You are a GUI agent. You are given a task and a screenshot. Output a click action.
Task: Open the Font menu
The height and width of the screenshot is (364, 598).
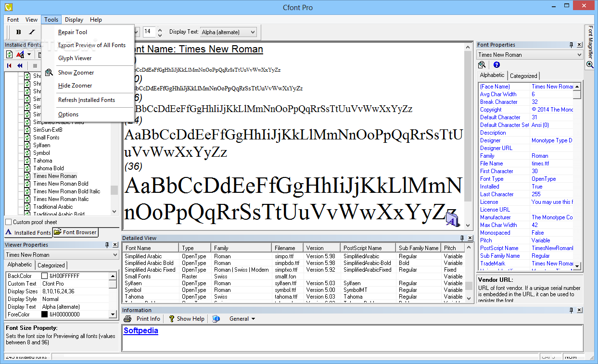point(13,20)
